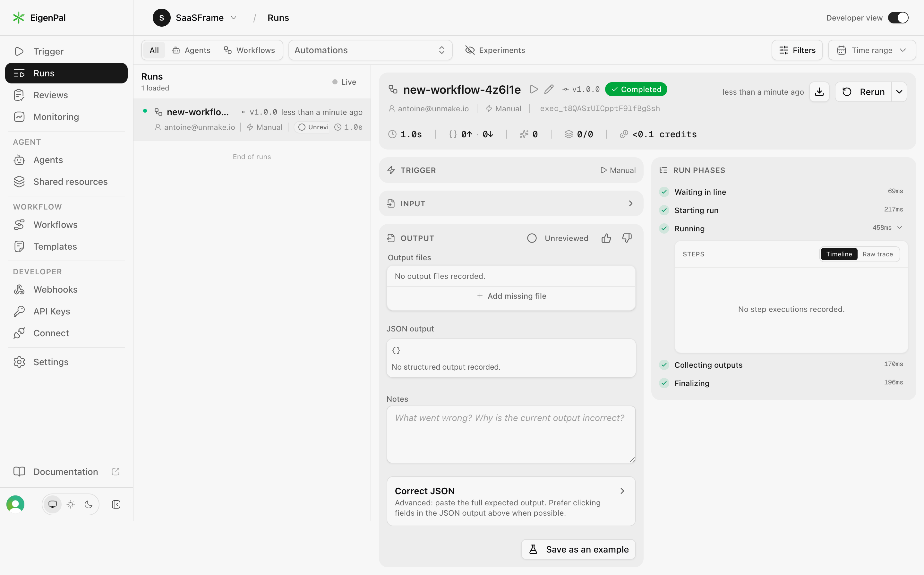Collapse the Running phase chevron

pos(899,227)
